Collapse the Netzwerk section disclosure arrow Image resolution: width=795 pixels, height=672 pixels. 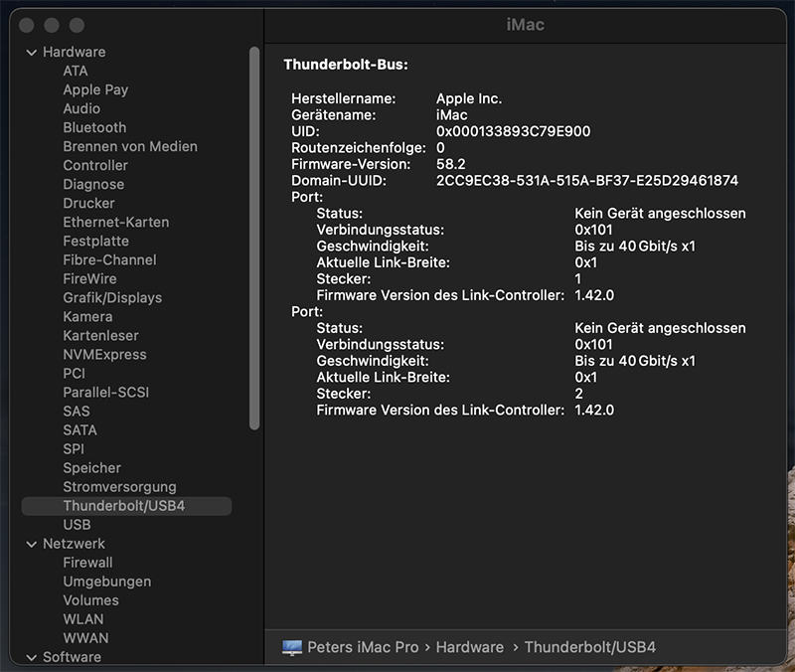(30, 544)
